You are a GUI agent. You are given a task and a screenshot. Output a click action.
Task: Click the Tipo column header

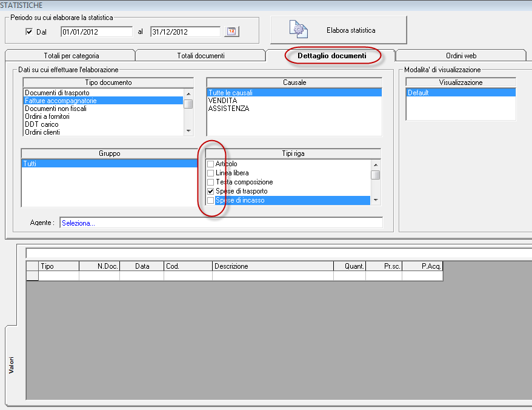(x=59, y=266)
